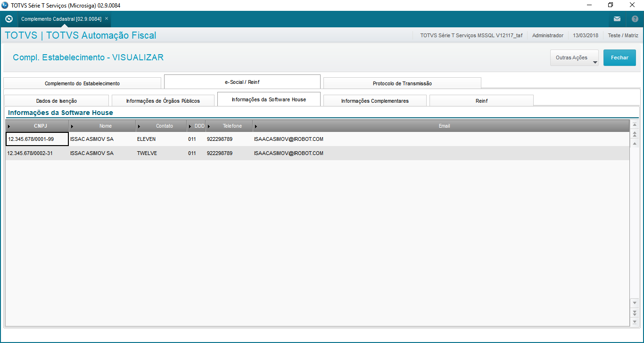The image size is (644, 343).
Task: Click the TOTVS app icon in the window title bar
Action: (5, 5)
